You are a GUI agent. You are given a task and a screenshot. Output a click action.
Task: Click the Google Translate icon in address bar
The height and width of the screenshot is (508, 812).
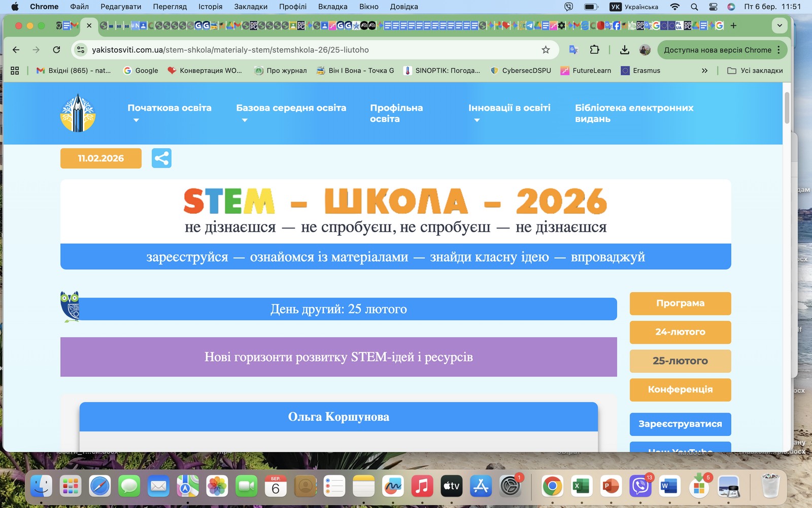coord(573,50)
